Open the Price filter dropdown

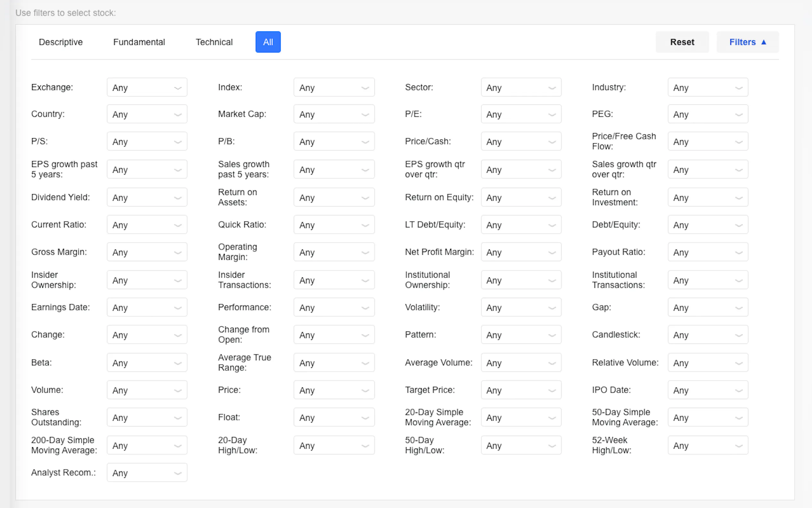pyautogui.click(x=334, y=390)
